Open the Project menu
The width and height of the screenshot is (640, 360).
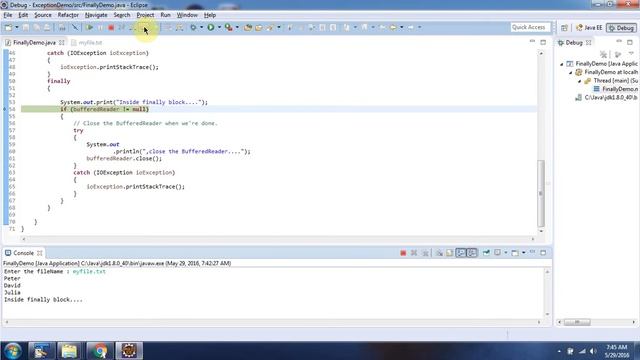pyautogui.click(x=145, y=15)
